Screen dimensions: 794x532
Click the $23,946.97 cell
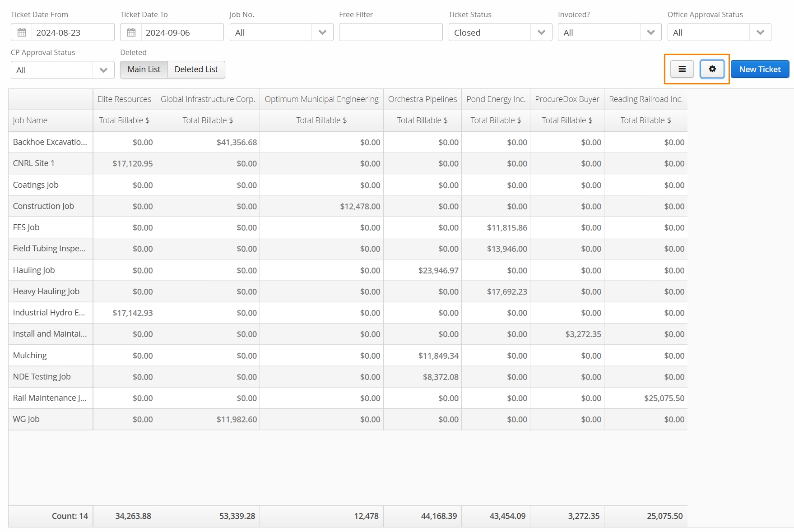coord(423,270)
